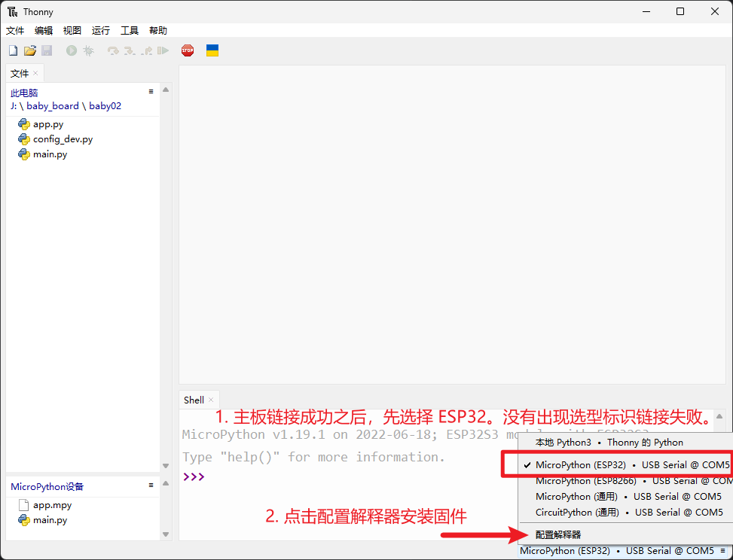Click up arrow of Shell scrollbar
The width and height of the screenshot is (733, 560).
(719, 415)
